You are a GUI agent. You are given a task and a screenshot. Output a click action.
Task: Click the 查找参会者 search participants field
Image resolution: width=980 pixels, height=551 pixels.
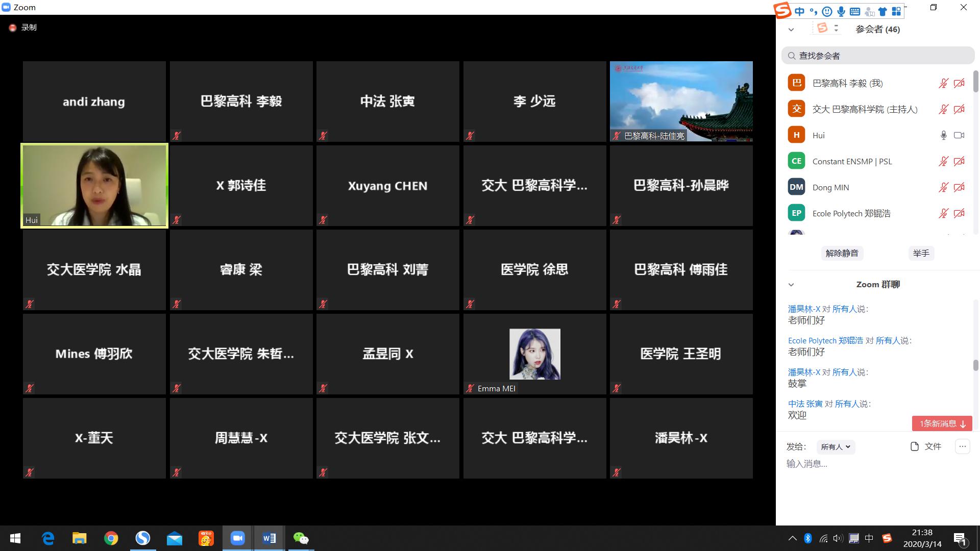(878, 56)
